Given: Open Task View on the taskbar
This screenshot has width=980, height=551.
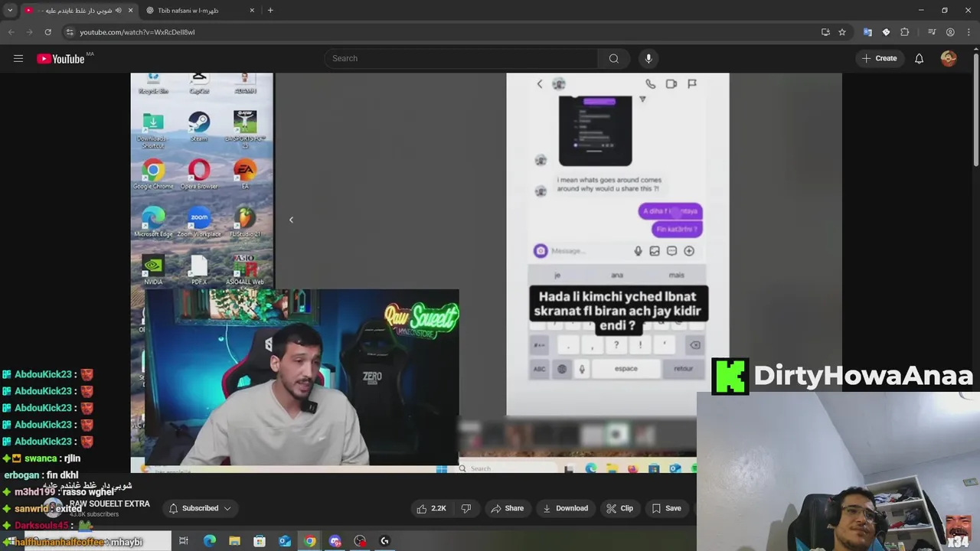Looking at the screenshot, I should click(x=184, y=541).
